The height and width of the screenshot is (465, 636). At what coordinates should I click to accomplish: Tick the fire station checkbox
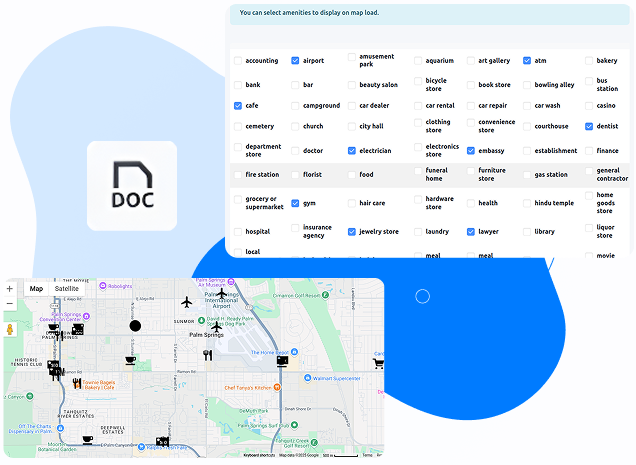click(x=238, y=175)
